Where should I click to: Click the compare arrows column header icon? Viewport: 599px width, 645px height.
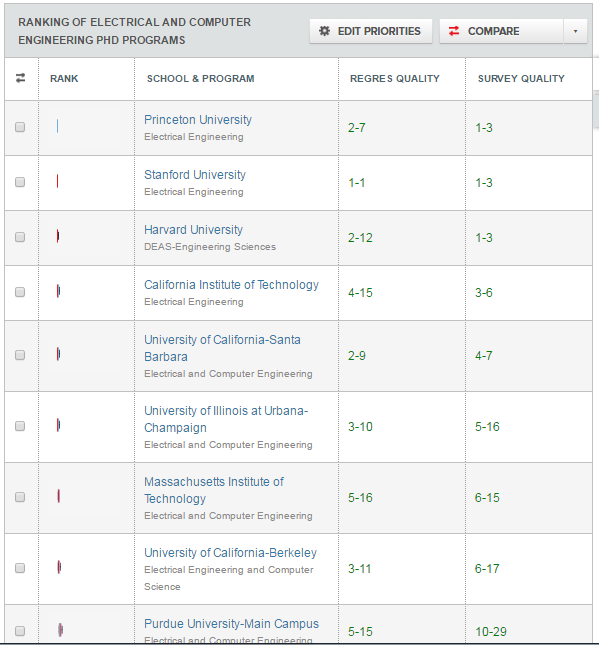click(21, 78)
